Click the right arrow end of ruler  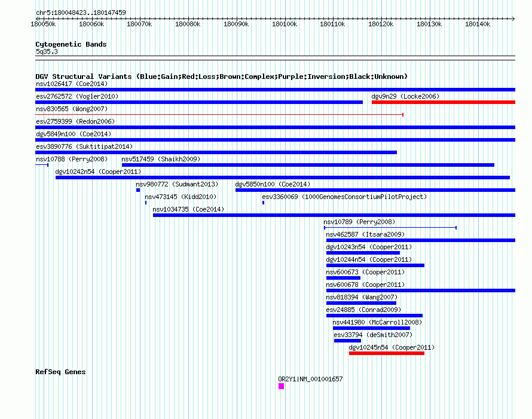point(513,19)
